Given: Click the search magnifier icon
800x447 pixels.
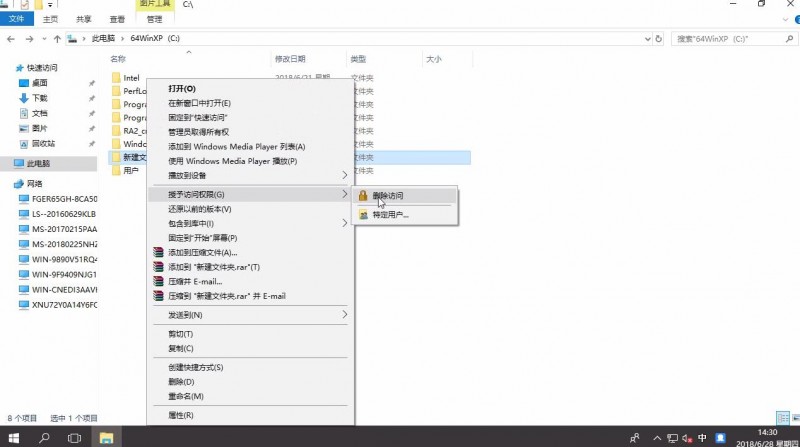Looking at the screenshot, I should click(789, 39).
